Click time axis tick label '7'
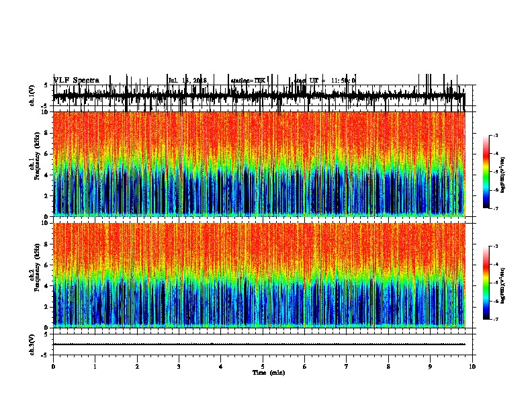The image size is (532, 411). (x=346, y=366)
